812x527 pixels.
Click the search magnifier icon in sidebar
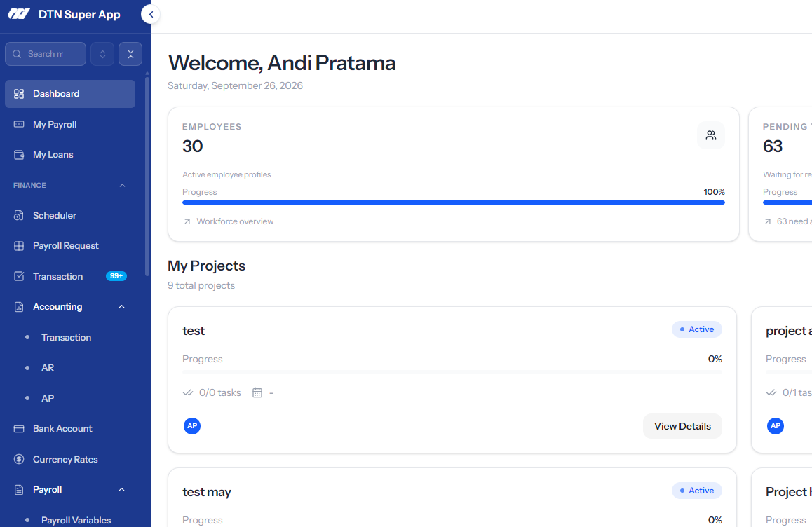[17, 54]
